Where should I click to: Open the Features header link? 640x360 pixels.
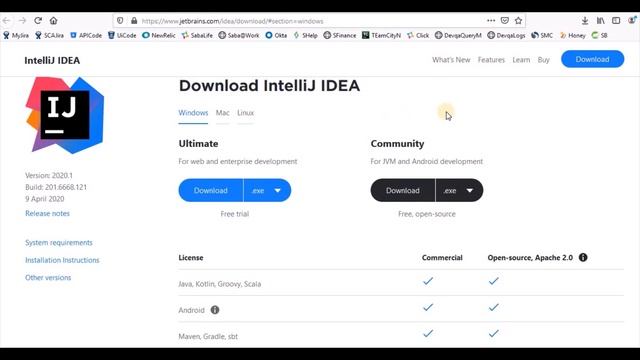tap(491, 60)
